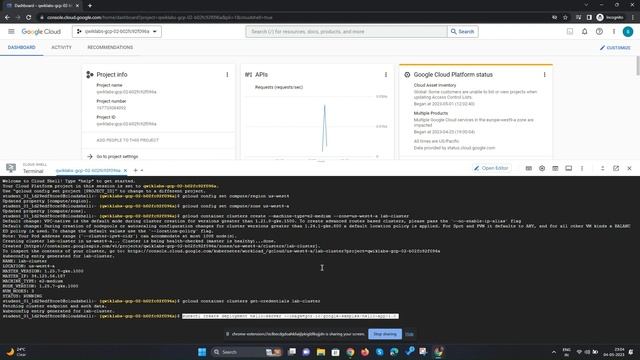Open the Windows Start menu
The width and height of the screenshot is (640, 360).
click(x=202, y=352)
